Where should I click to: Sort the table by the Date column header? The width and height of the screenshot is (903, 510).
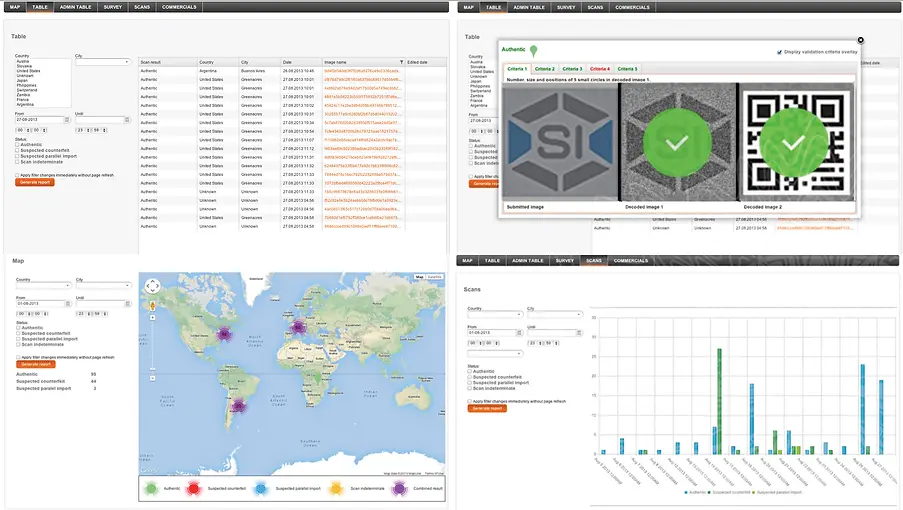click(301, 62)
